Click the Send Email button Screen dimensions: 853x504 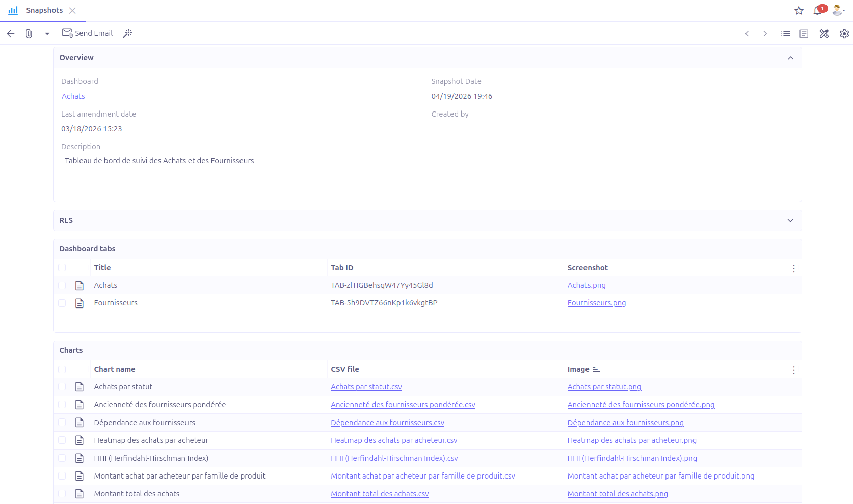click(x=87, y=33)
